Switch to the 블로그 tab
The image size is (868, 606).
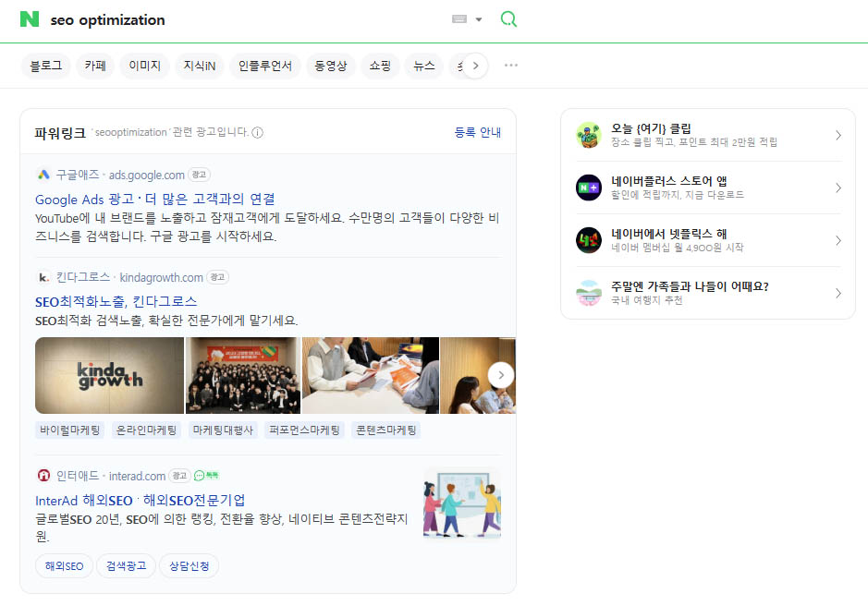pyautogui.click(x=46, y=66)
